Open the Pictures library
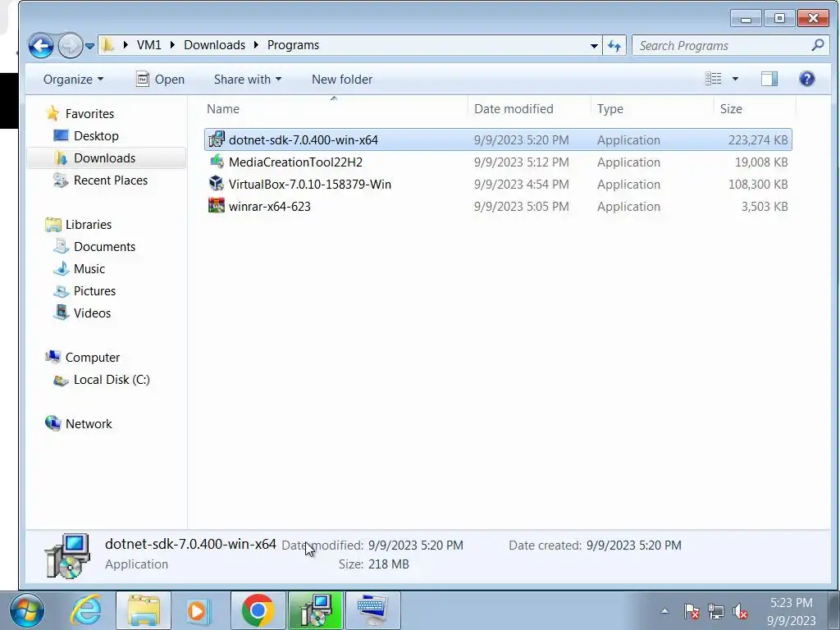This screenshot has height=630, width=840. click(94, 291)
